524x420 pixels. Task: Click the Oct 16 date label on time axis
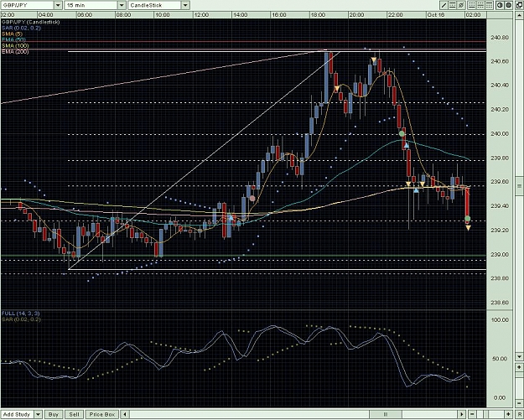tap(436, 15)
